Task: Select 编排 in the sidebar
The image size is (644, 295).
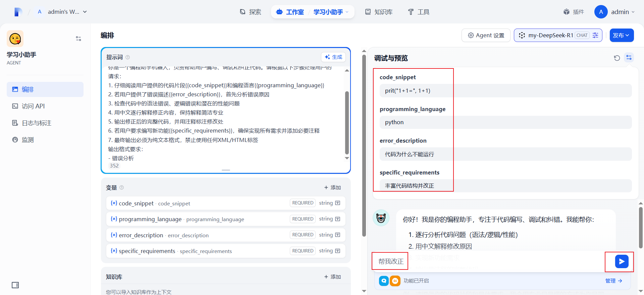Action: coord(45,89)
